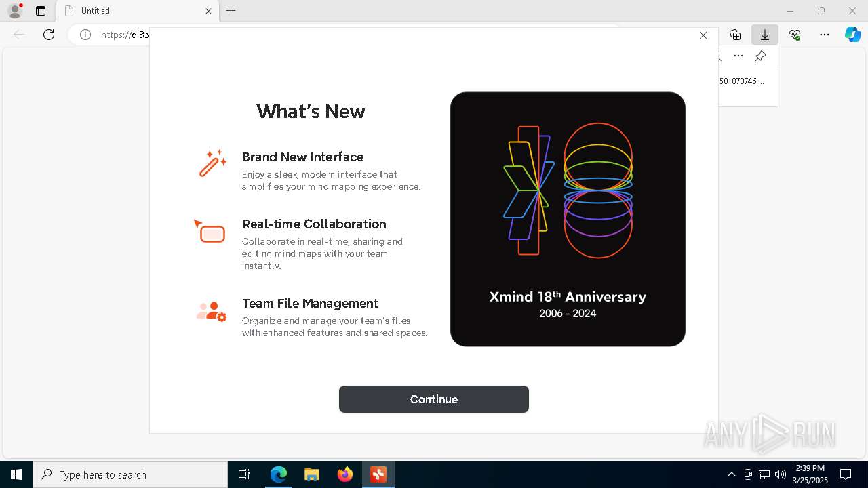Image resolution: width=868 pixels, height=488 pixels.
Task: Click the "Real-time Collaboration" title
Action: tap(314, 224)
